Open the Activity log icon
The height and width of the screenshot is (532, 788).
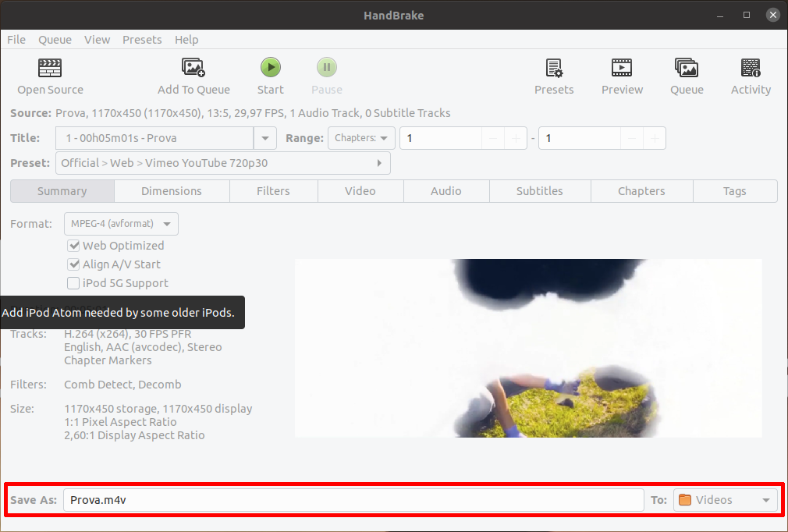tap(751, 67)
